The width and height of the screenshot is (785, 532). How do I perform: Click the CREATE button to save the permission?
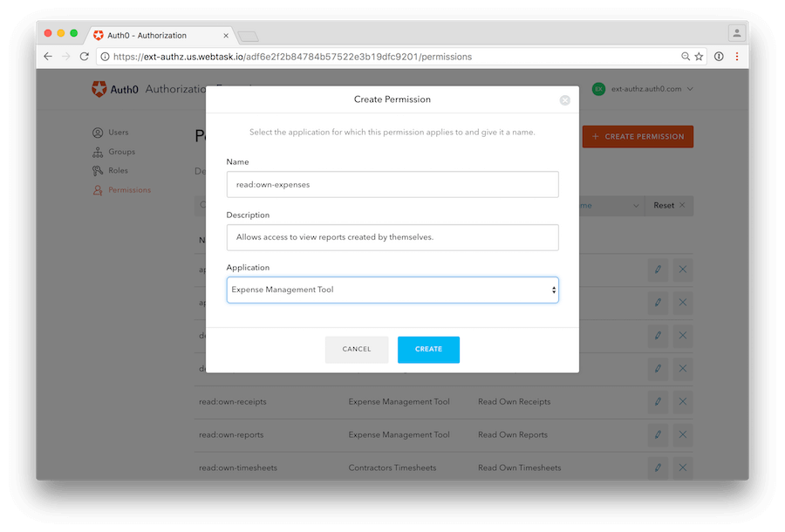pos(428,349)
